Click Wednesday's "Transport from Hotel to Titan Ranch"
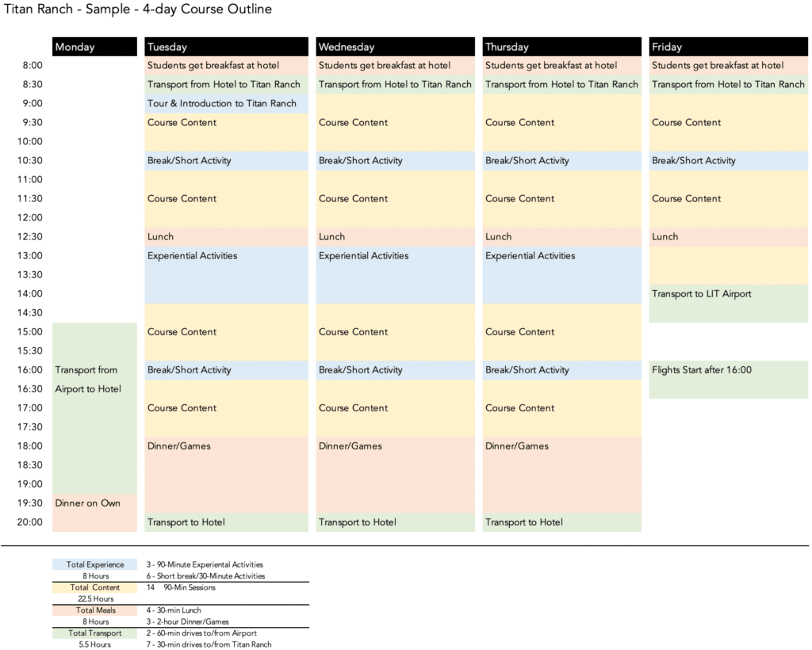Image resolution: width=812 pixels, height=650 pixels. click(x=395, y=84)
